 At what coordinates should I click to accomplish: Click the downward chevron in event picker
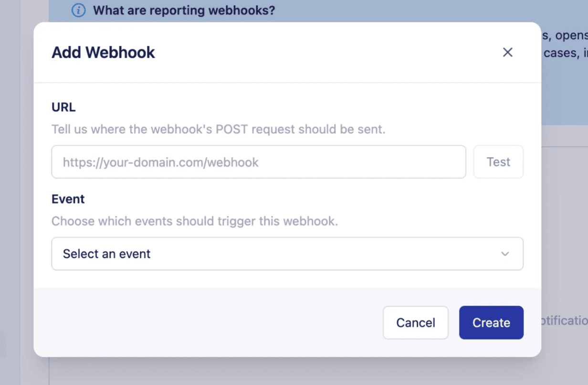tap(505, 254)
